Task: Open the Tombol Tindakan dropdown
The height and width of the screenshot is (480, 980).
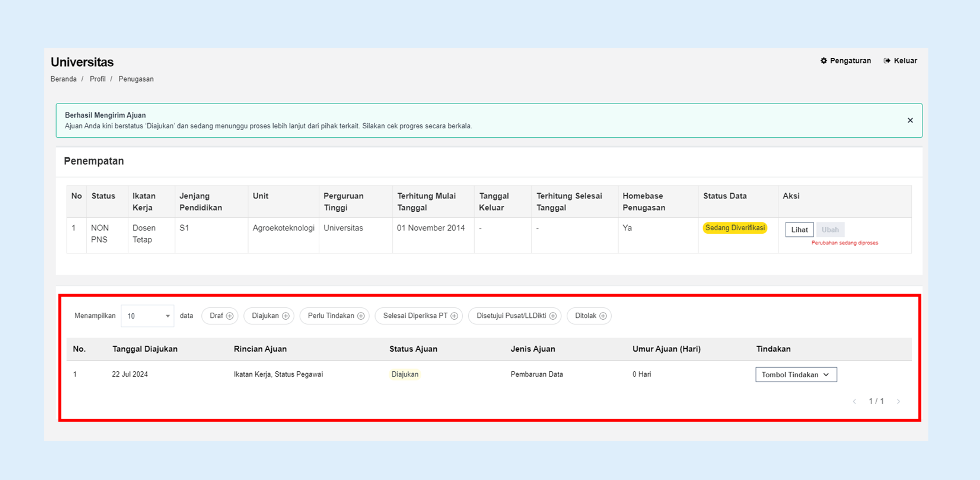Action: tap(796, 375)
